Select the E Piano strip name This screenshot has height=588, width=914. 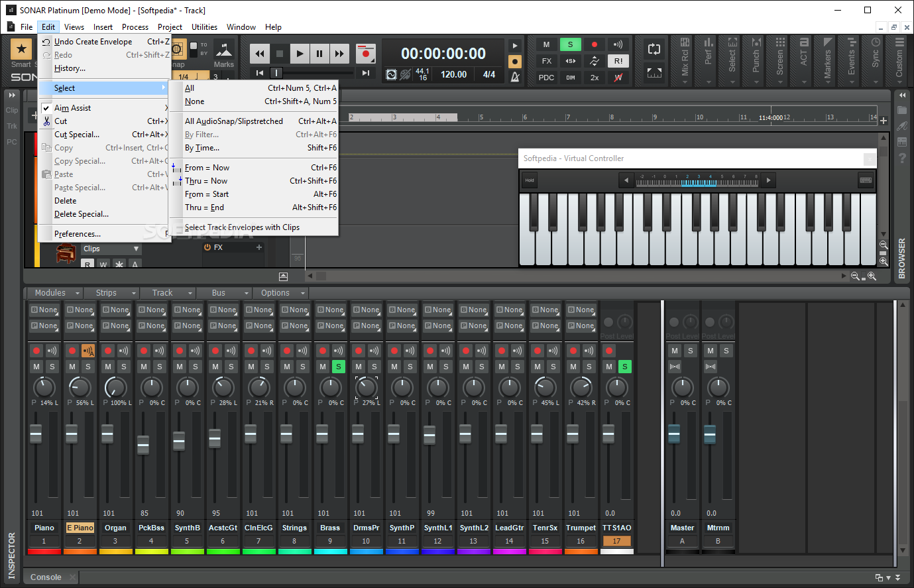(x=80, y=528)
